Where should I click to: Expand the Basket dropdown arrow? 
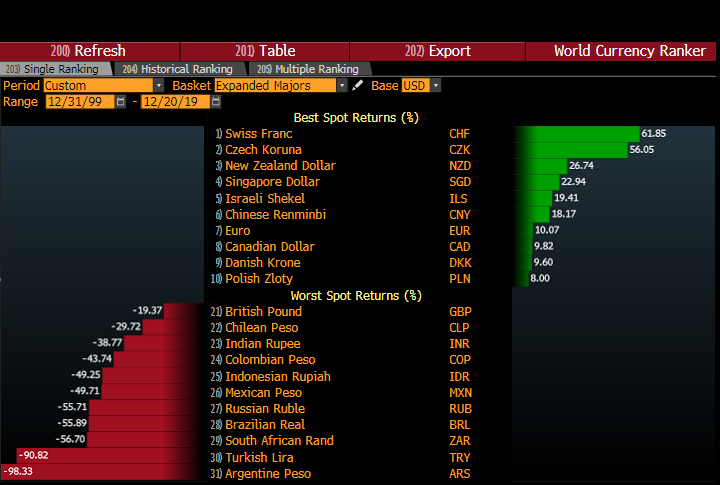pos(342,85)
